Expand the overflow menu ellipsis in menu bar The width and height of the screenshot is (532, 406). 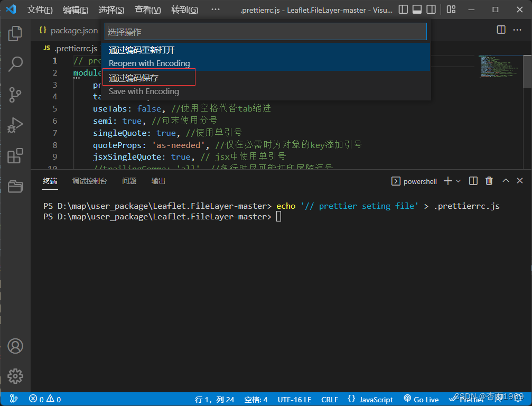coord(216,10)
